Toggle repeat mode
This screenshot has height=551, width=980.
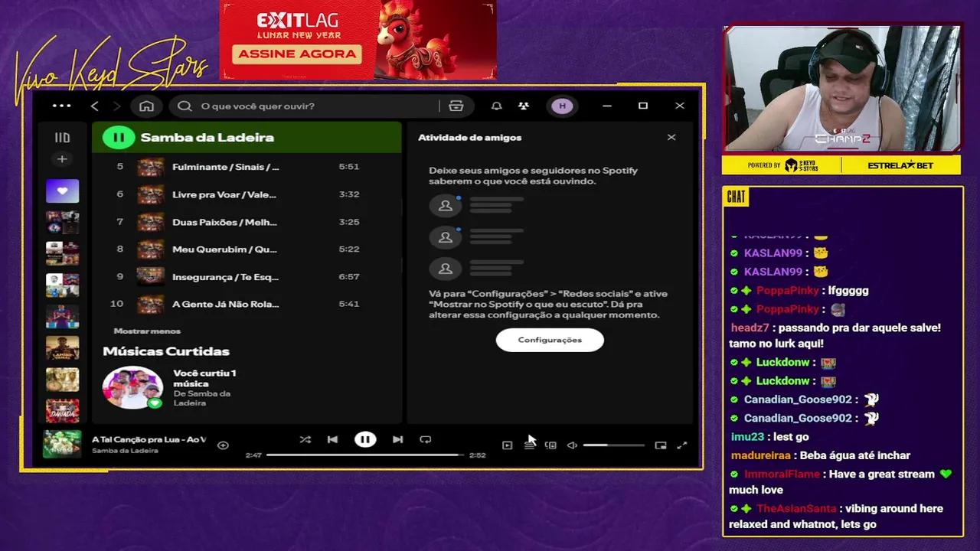426,439
